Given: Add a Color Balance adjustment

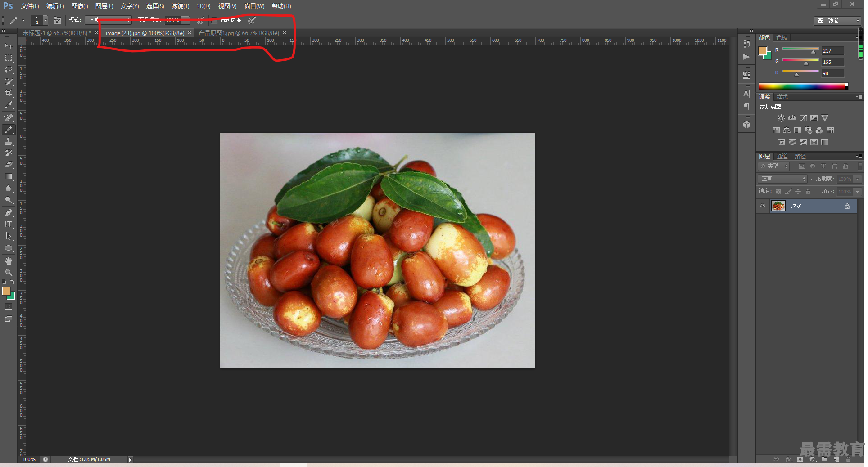Looking at the screenshot, I should click(x=787, y=130).
